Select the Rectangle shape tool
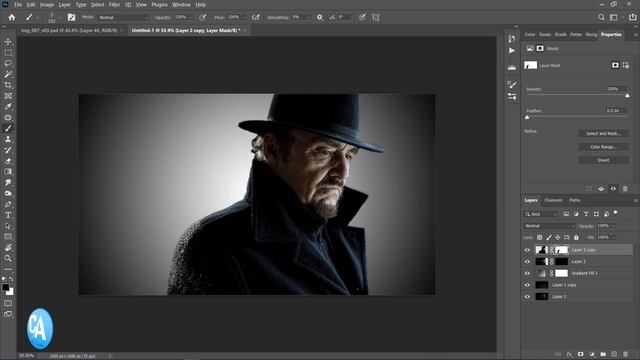The image size is (640, 360). tap(8, 236)
